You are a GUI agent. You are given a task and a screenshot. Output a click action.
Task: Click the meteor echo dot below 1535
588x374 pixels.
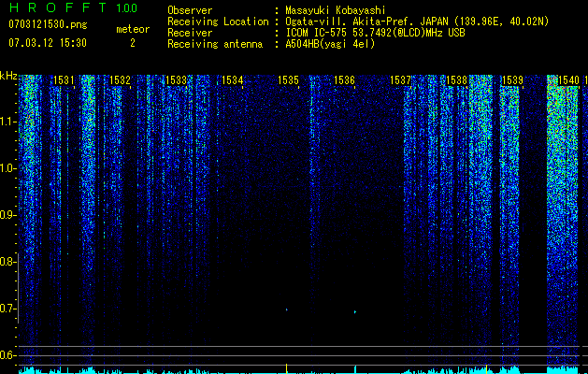287,309
